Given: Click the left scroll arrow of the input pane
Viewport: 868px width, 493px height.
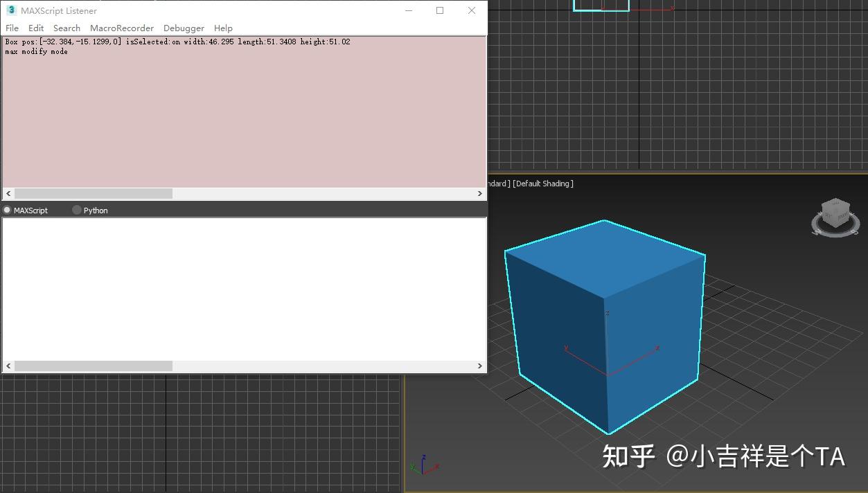Looking at the screenshot, I should click(x=7, y=366).
